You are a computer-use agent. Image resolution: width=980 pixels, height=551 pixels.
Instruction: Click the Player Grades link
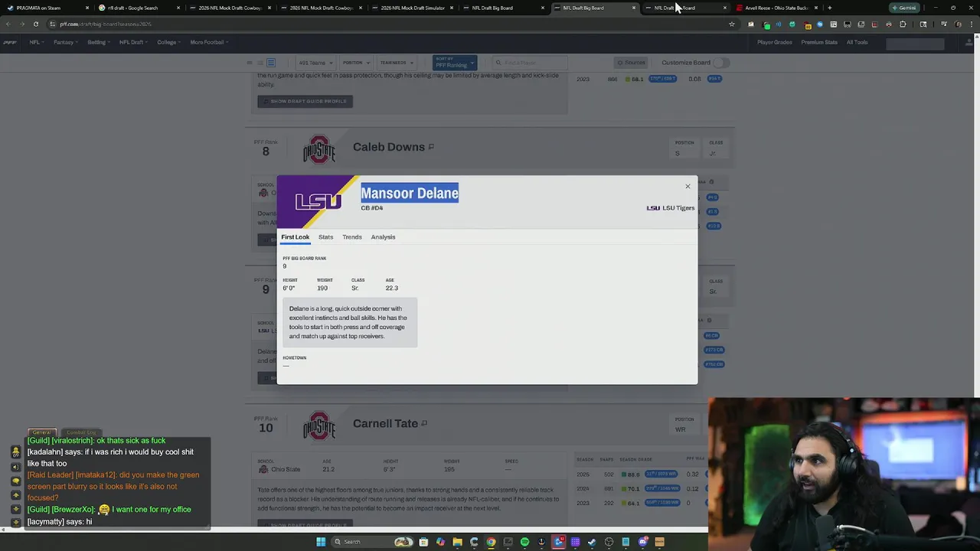pos(775,42)
